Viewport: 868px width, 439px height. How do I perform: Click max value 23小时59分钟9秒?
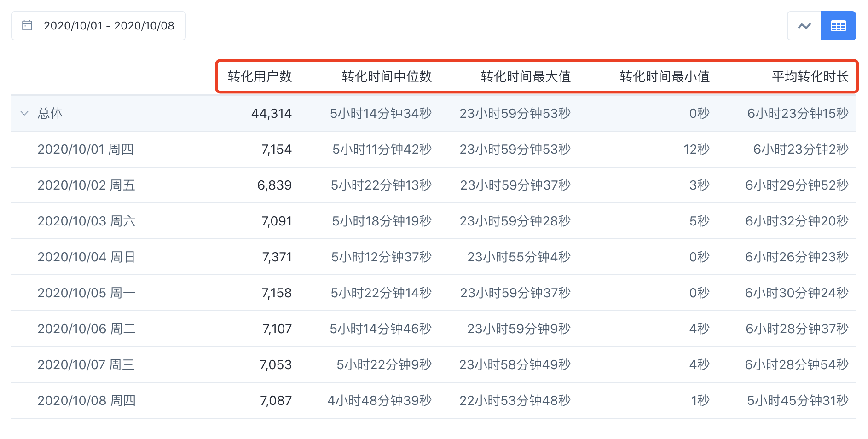519,329
